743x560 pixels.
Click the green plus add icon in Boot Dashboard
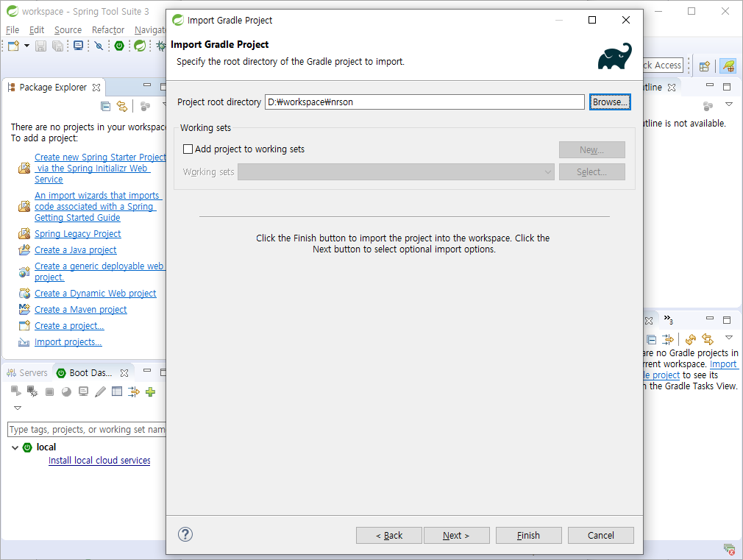[151, 391]
